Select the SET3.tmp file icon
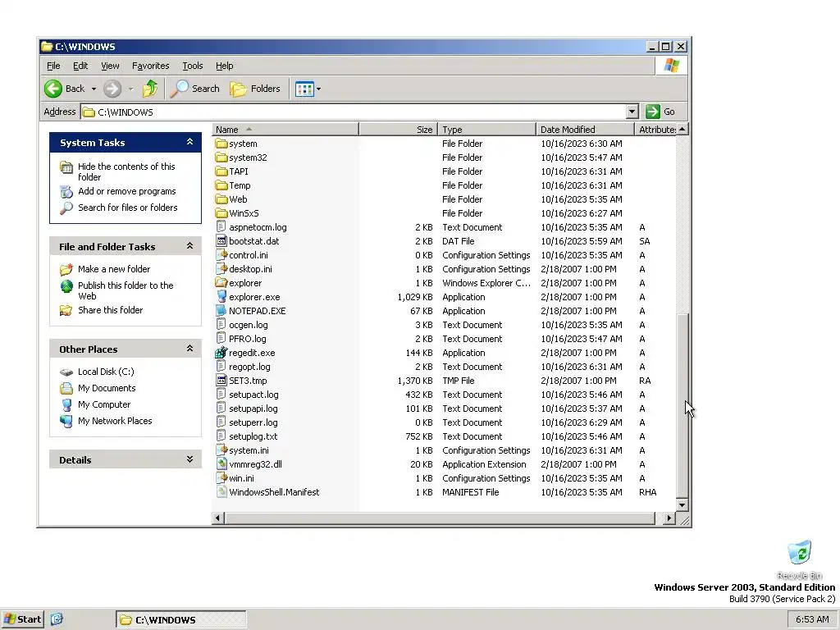 click(221, 381)
